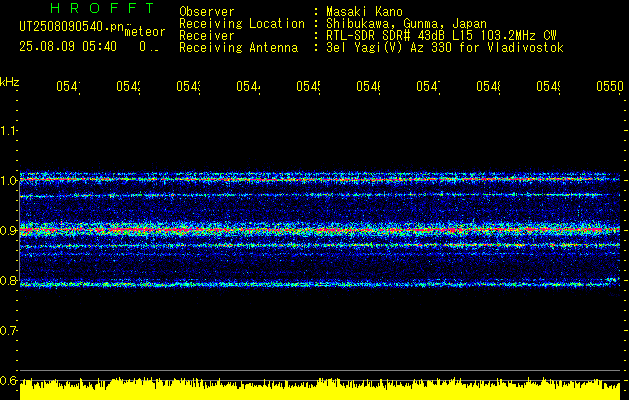Select the 'Observer' field label
The width and height of the screenshot is (629, 400).
pos(207,11)
